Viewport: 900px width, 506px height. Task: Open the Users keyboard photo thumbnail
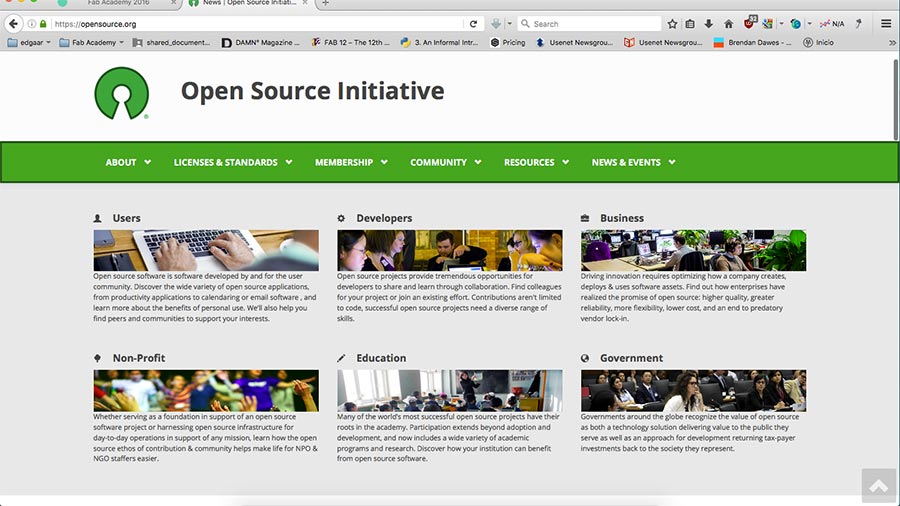[x=206, y=250]
